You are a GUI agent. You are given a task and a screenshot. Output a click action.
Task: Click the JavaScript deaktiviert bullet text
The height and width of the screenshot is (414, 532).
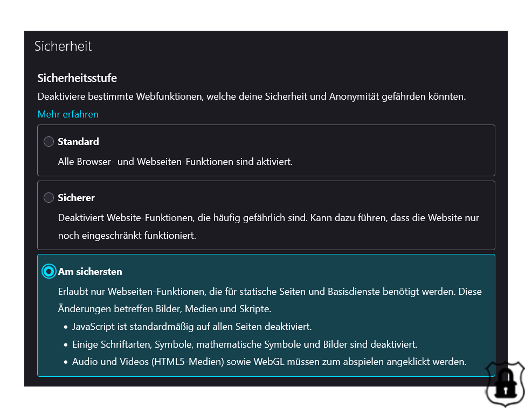pos(192,327)
